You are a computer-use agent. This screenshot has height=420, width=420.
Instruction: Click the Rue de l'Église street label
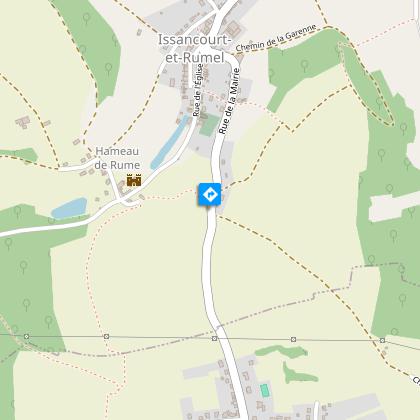pos(198,90)
